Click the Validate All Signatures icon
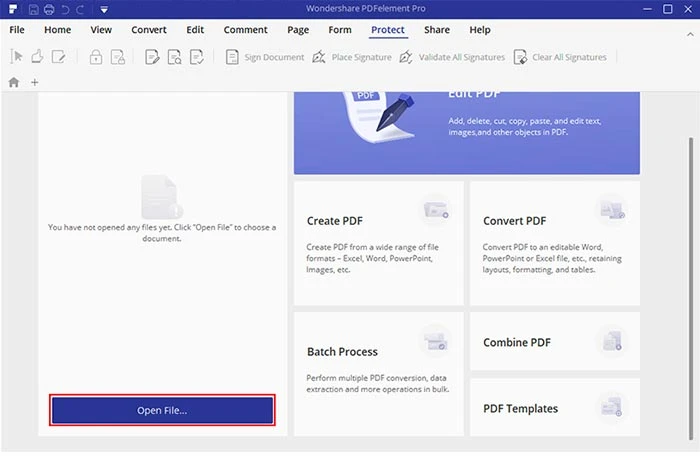This screenshot has height=470, width=700. (406, 57)
